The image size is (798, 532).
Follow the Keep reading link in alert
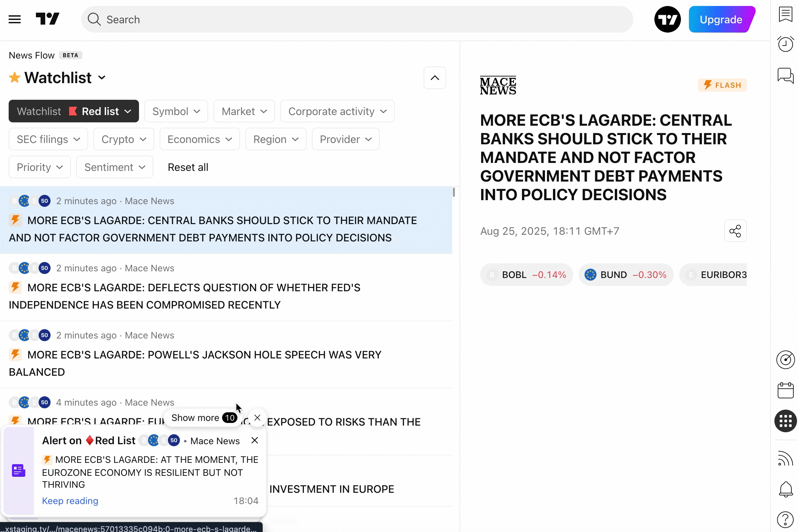[70, 501]
